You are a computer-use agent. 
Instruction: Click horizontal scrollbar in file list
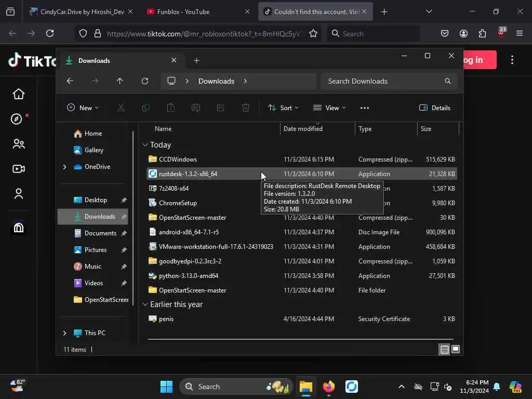click(x=301, y=339)
